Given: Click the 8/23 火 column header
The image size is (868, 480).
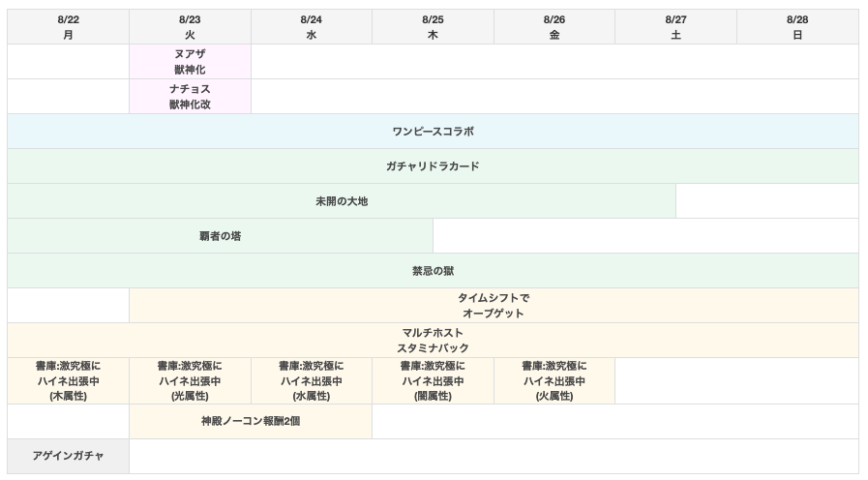Looking at the screenshot, I should coord(190,26).
